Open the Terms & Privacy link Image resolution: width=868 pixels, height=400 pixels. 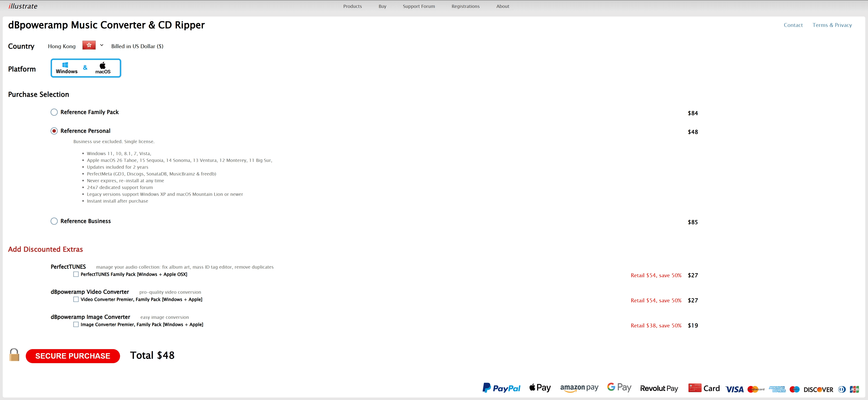coord(832,25)
